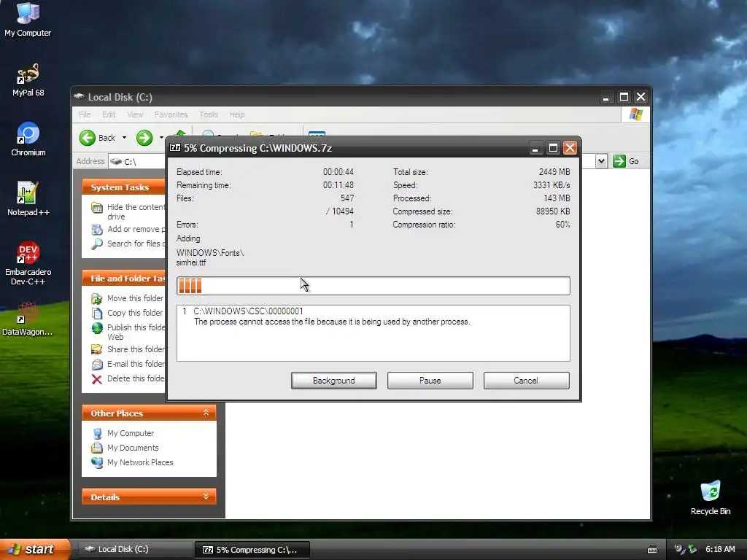Click the Compressed size 88950 KB value

coord(553,211)
